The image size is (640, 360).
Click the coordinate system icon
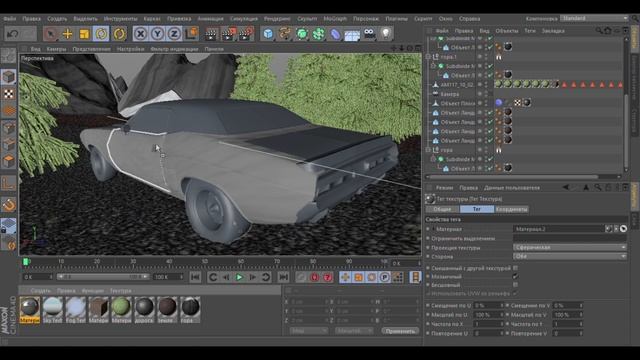click(x=191, y=33)
